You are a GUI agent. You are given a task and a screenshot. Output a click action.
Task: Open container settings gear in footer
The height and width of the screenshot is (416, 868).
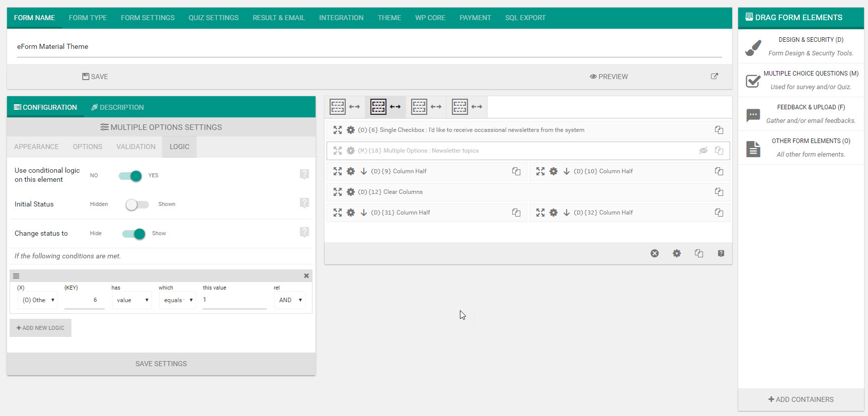point(676,253)
